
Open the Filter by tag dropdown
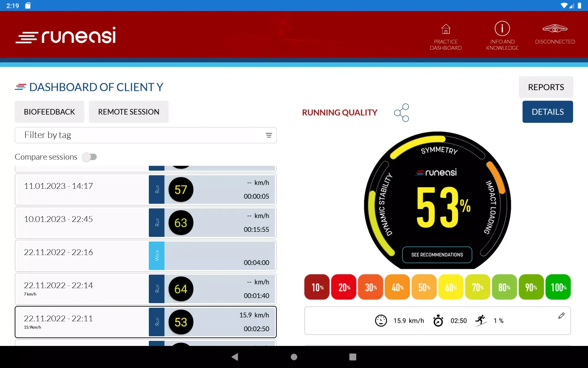tap(146, 135)
